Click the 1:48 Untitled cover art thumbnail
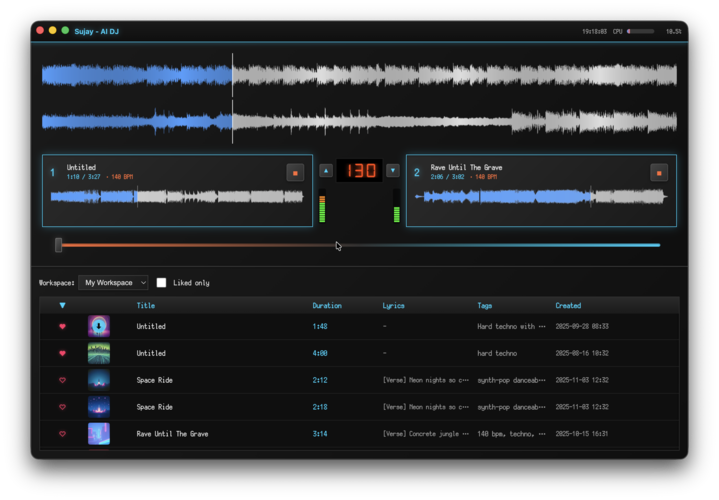The width and height of the screenshot is (719, 500). tap(99, 326)
